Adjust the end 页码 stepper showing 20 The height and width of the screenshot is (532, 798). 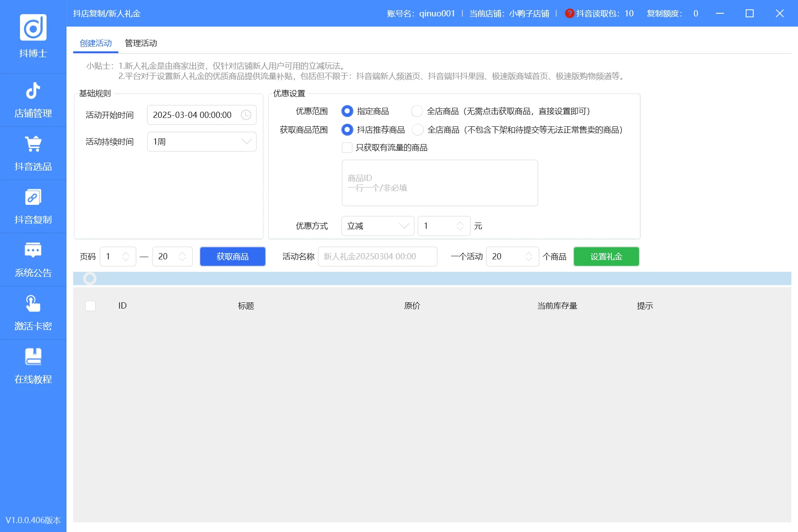(182, 257)
